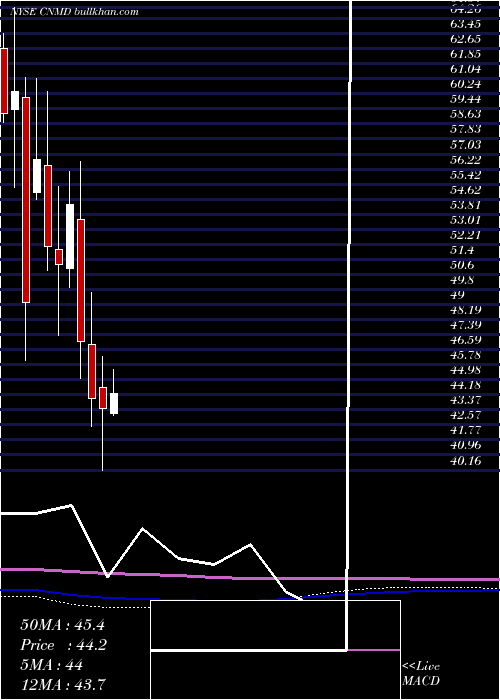Click the 43.37 price level

point(466,400)
